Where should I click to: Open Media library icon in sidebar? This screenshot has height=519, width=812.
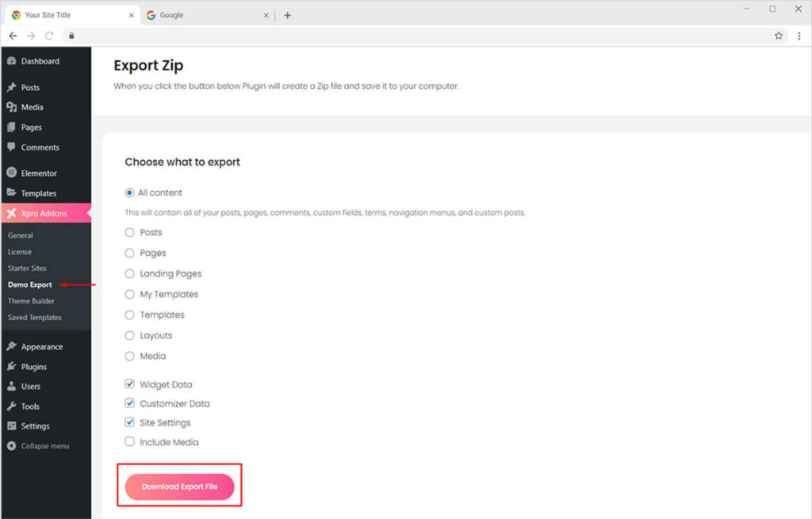12,107
